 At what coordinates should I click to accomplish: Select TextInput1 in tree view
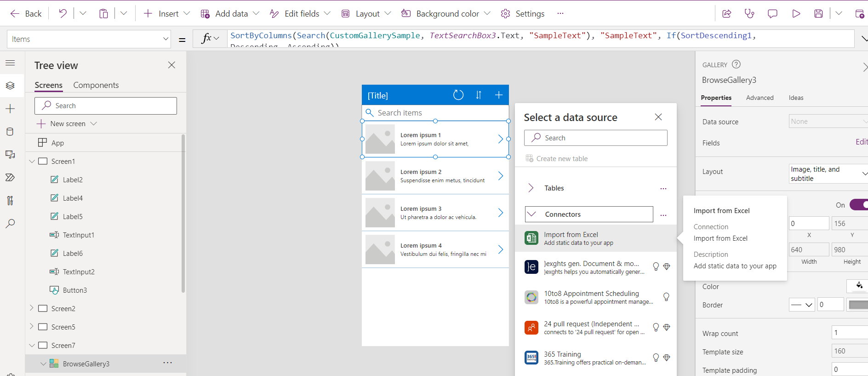[x=79, y=235]
